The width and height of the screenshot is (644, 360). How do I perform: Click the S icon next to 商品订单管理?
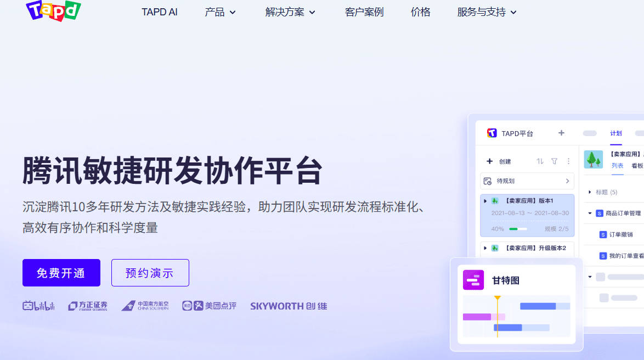(600, 213)
